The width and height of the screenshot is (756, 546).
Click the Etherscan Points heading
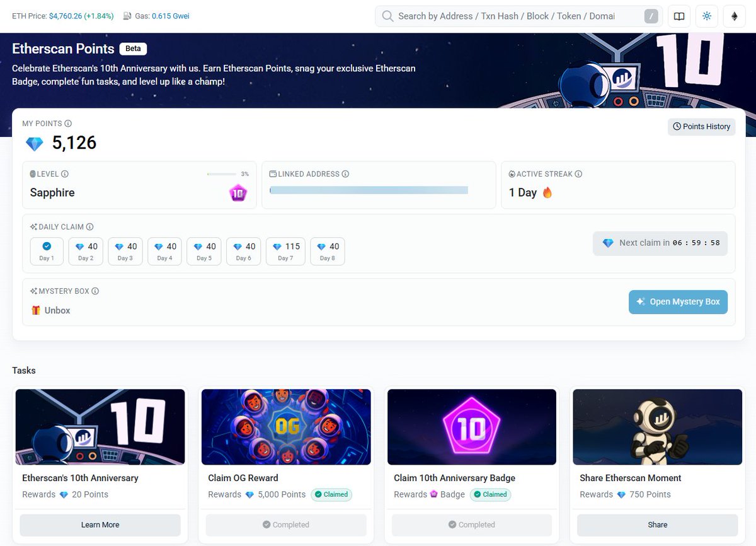click(x=63, y=49)
